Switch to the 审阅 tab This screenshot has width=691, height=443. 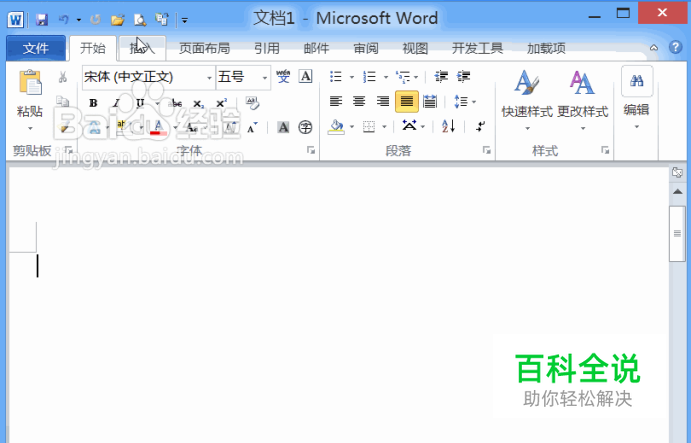[366, 48]
